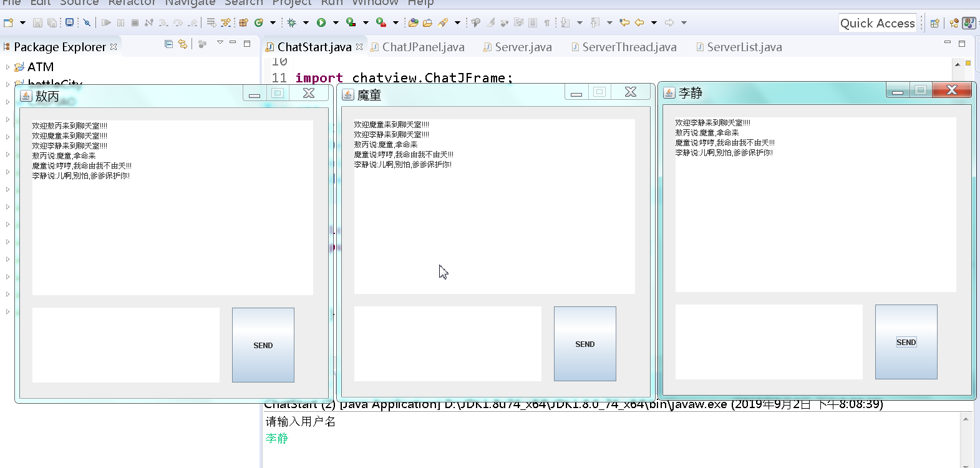
Task: Click SEND in the 魔童 chat window
Action: (585, 344)
